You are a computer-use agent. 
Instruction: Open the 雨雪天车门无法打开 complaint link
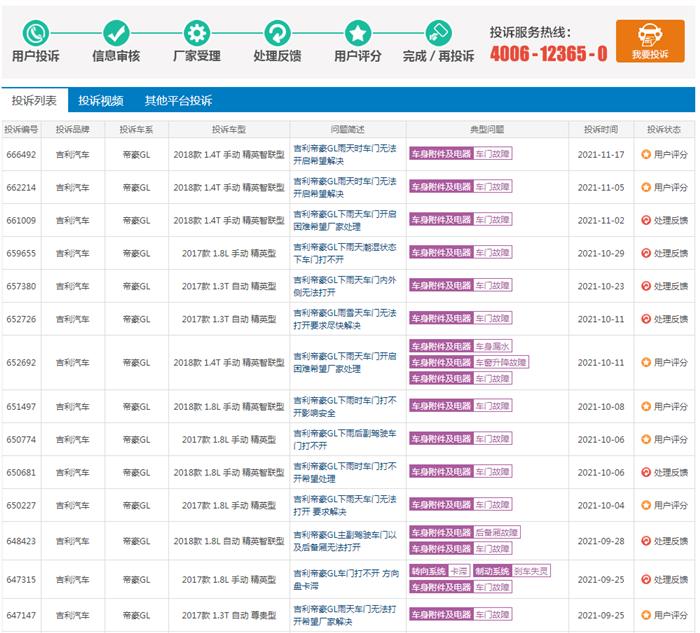tap(345, 319)
